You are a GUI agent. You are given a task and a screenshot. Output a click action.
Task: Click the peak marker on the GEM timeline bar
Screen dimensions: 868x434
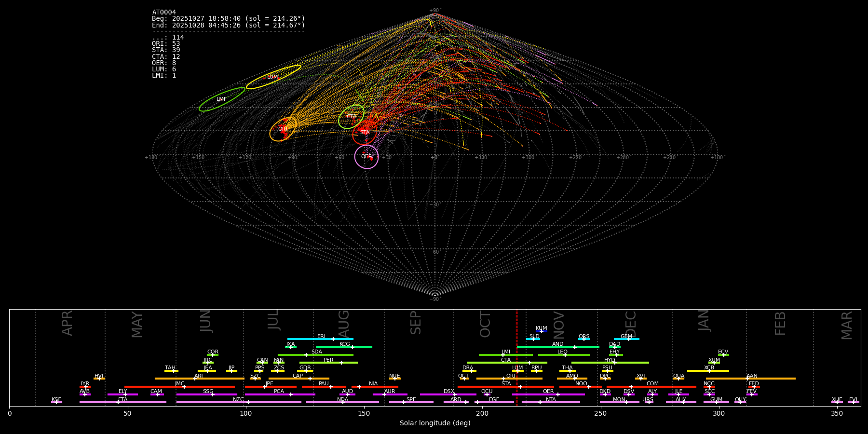tap(628, 339)
